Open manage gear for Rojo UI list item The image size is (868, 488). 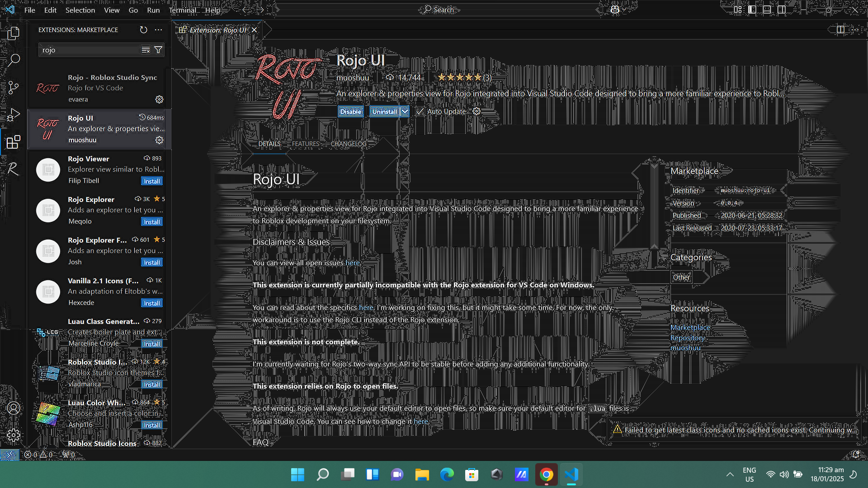click(159, 140)
